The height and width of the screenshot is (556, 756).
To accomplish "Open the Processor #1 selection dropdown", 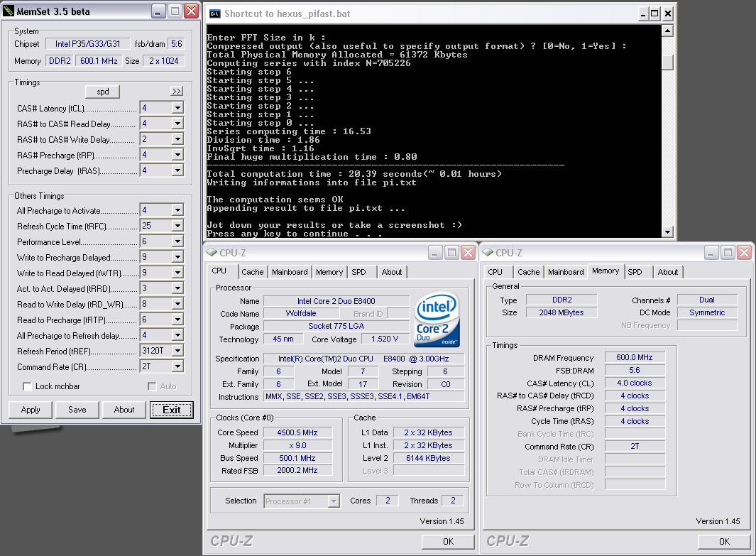I will tap(334, 501).
